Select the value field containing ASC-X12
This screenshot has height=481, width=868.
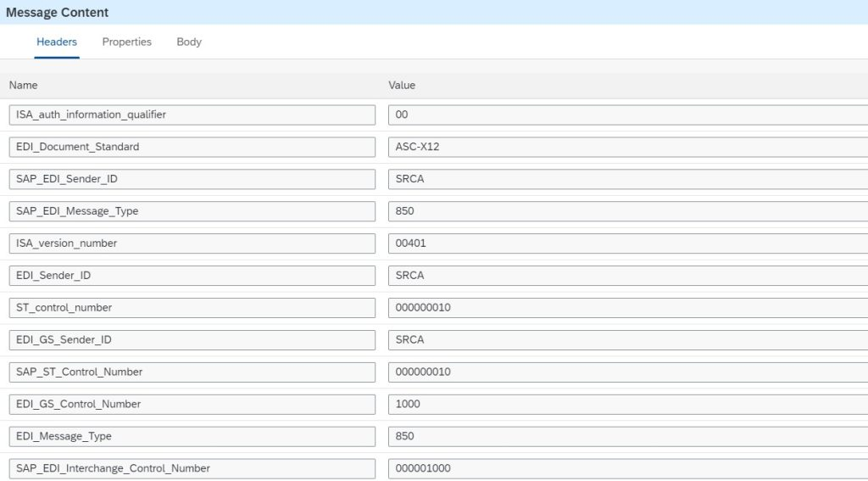tap(627, 147)
